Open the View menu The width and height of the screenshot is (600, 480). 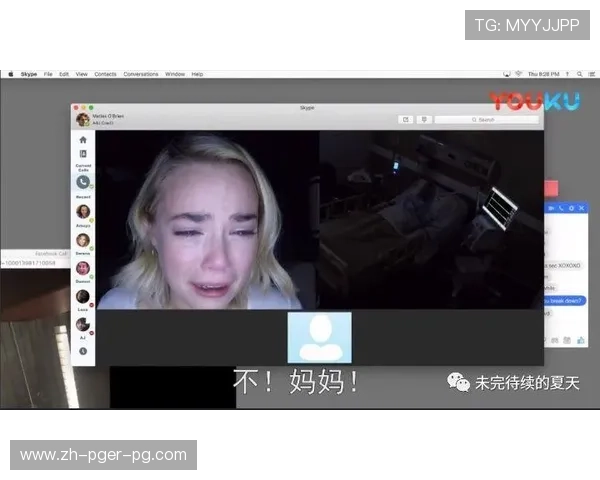tap(82, 74)
